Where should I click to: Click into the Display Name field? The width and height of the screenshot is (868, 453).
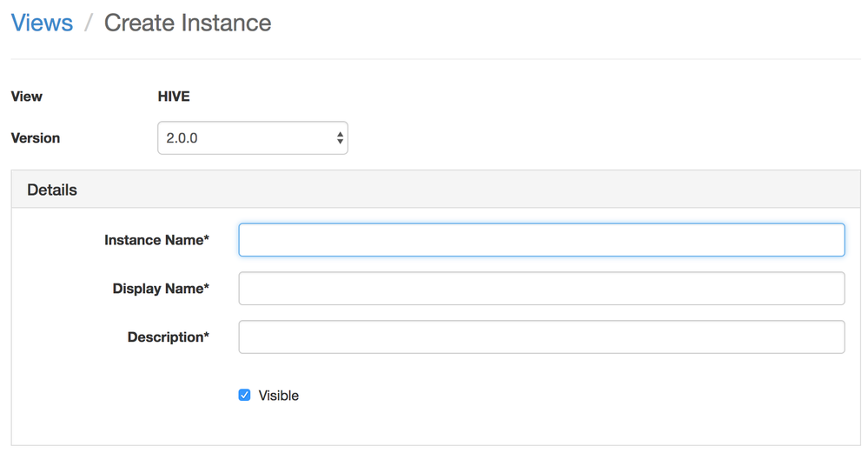coord(541,289)
